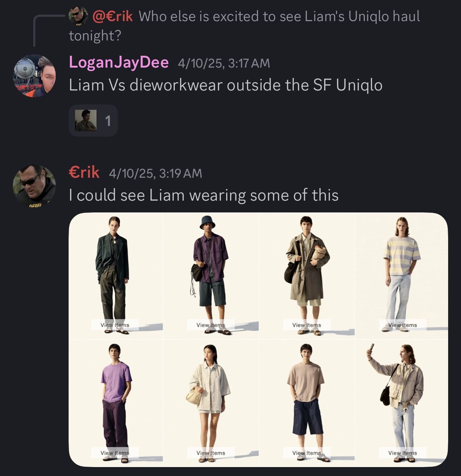Viewport: 461px width, 476px height.
Task: View Items for the white shorts set outfit
Action: 211,453
